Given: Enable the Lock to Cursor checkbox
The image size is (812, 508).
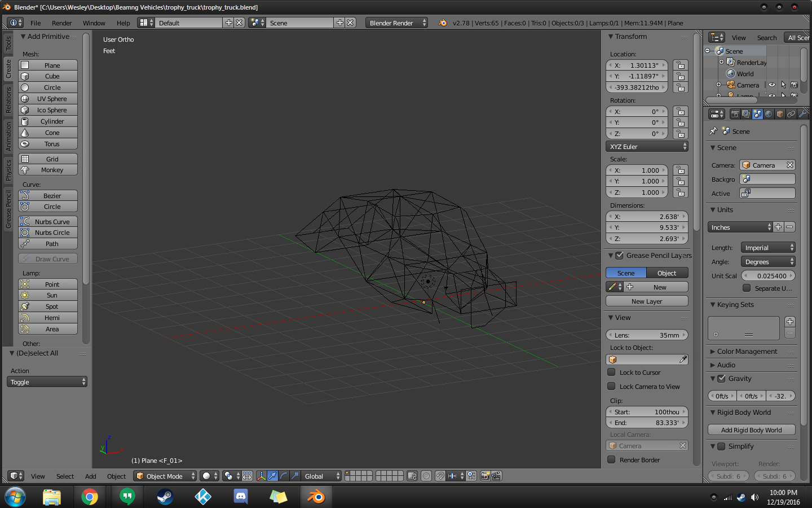Looking at the screenshot, I should tap(611, 372).
